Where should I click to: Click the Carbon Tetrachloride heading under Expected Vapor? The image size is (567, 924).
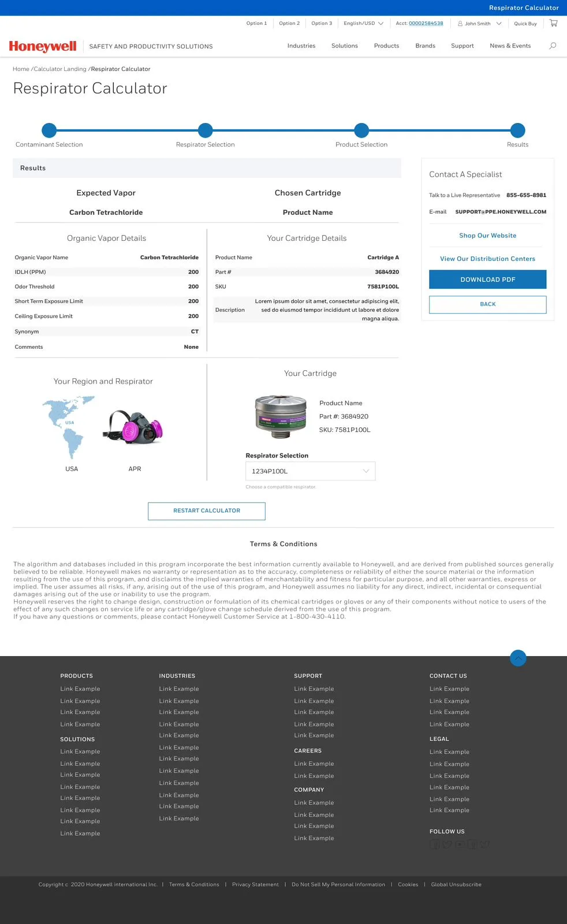pos(106,213)
